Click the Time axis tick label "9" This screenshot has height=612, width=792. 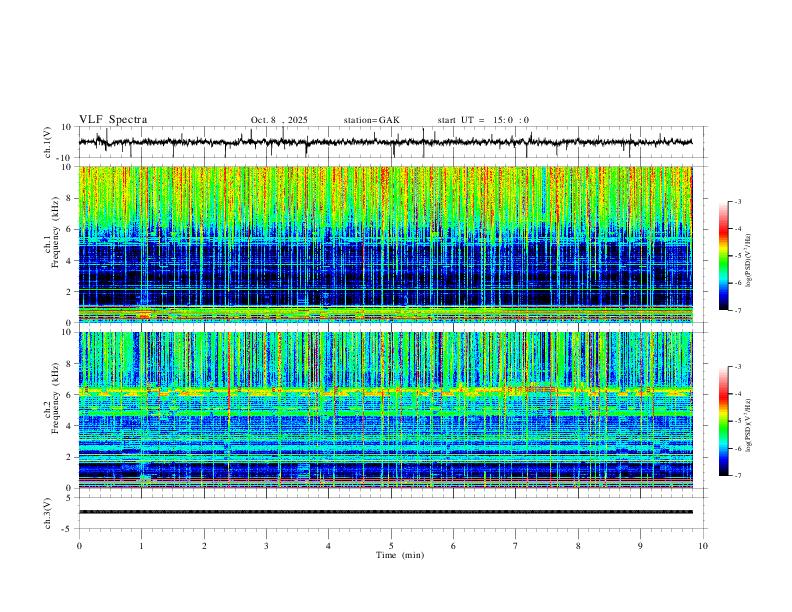640,546
